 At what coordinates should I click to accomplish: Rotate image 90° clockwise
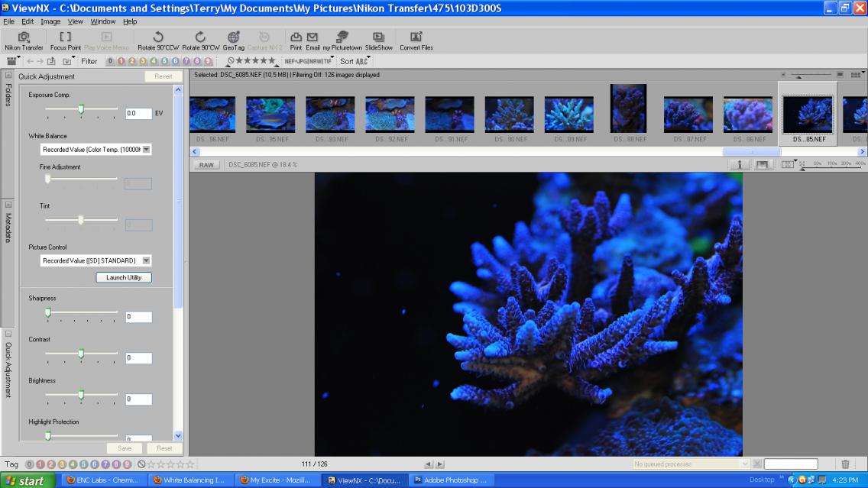[x=200, y=41]
